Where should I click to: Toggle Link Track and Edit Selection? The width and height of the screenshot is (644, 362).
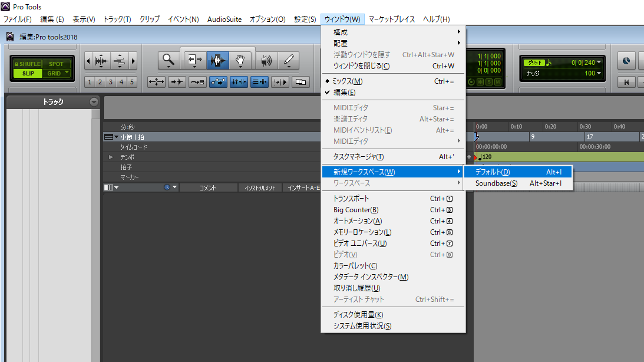(259, 82)
